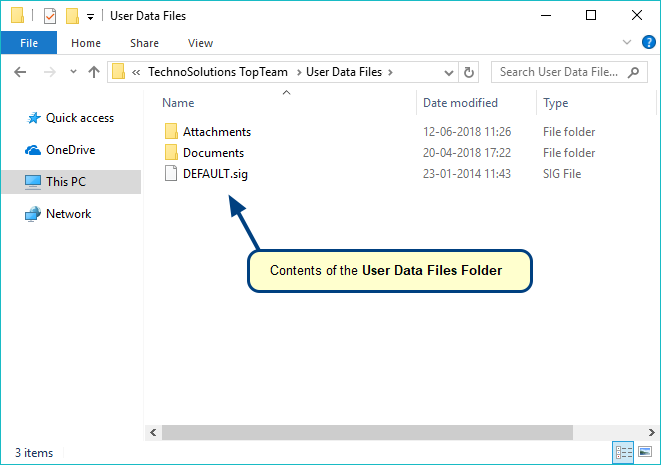Viewport: 661px width, 465px height.
Task: Switch to details view layout
Action: [624, 452]
